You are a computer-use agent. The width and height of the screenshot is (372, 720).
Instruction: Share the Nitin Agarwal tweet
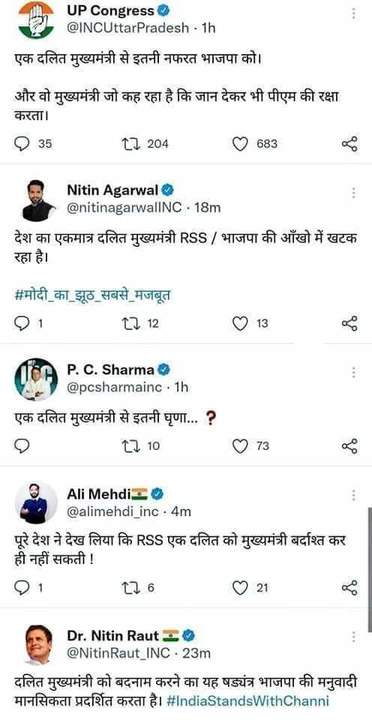click(x=349, y=324)
